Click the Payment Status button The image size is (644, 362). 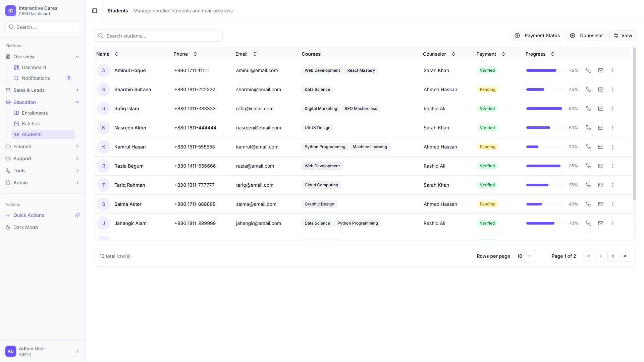[537, 36]
